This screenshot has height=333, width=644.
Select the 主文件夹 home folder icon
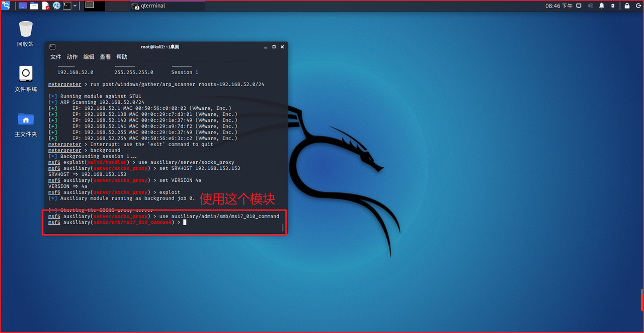coord(26,124)
